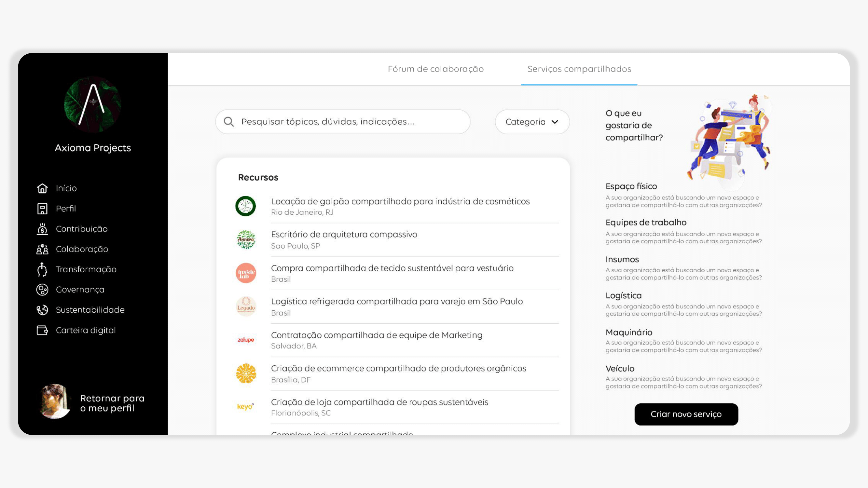Select the Serviços compartilhados tab
868x488 pixels.
tap(579, 69)
